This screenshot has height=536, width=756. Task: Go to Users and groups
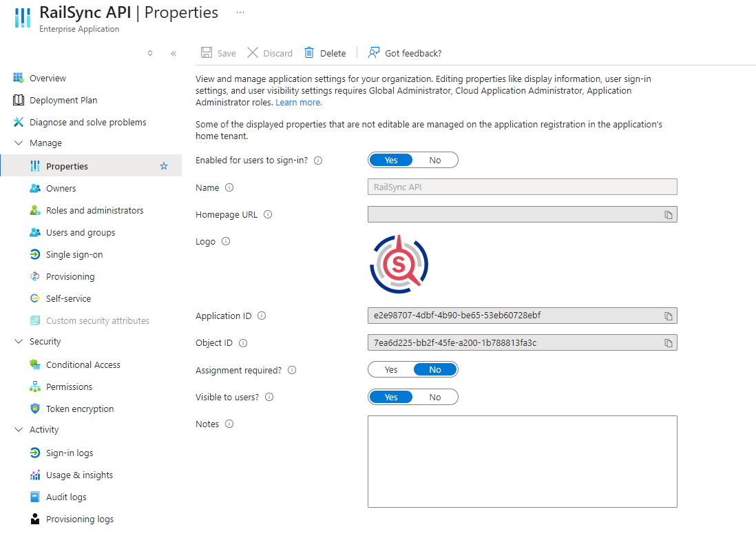click(81, 233)
